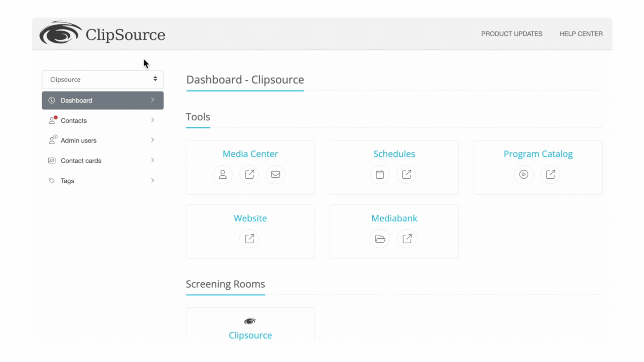
Task: Click the Program Catalog title link
Action: point(538,154)
